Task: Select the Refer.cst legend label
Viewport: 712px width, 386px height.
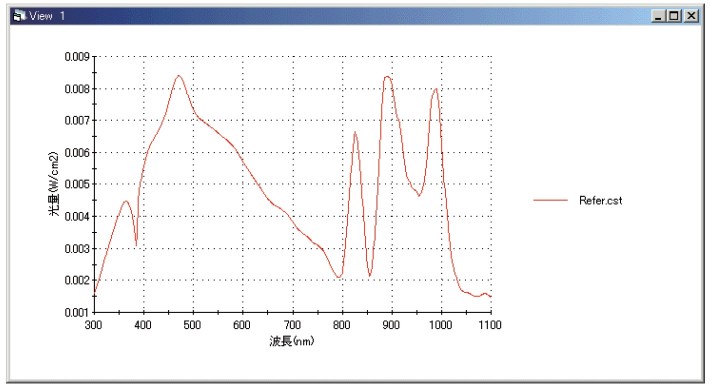Action: 600,201
